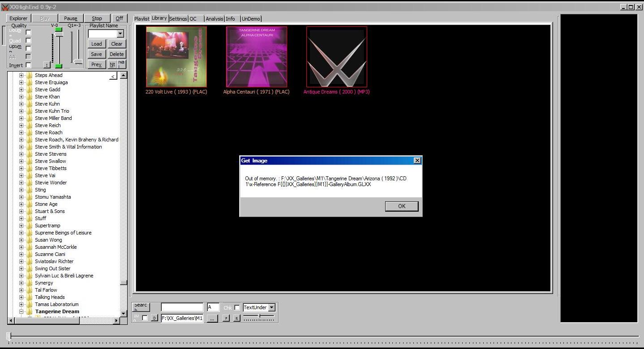Click OK in the Get Image dialog
This screenshot has width=644, height=349.
(x=402, y=206)
